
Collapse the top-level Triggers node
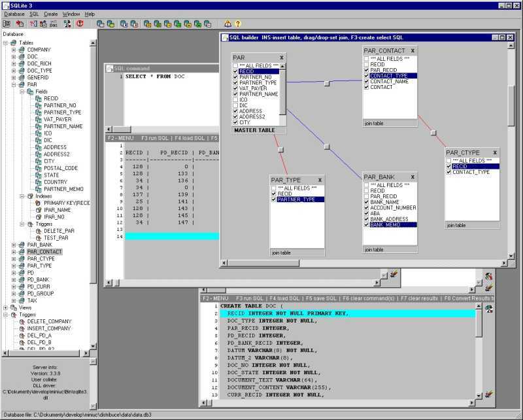point(5,315)
